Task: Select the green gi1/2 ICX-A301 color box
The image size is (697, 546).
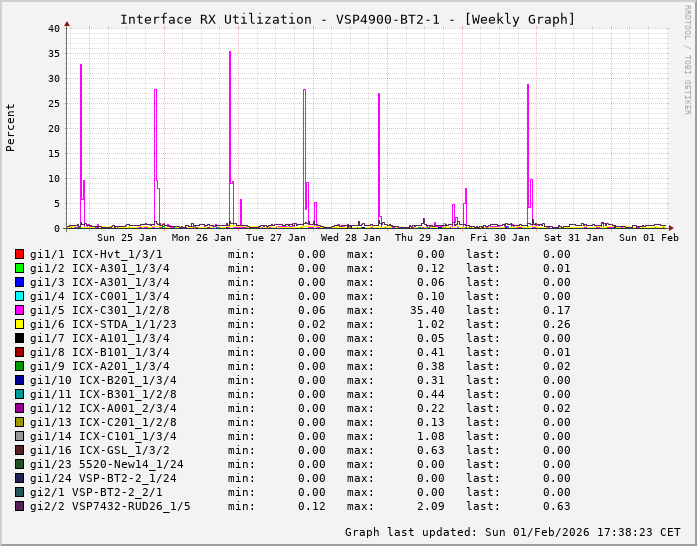Action: (20, 269)
